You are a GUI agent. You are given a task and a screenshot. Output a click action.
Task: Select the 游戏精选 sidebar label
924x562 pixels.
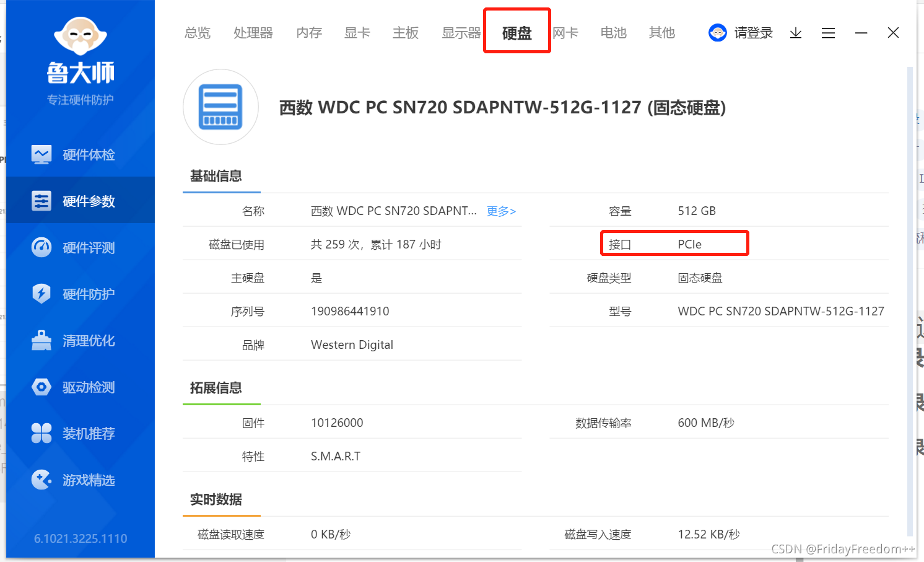89,480
